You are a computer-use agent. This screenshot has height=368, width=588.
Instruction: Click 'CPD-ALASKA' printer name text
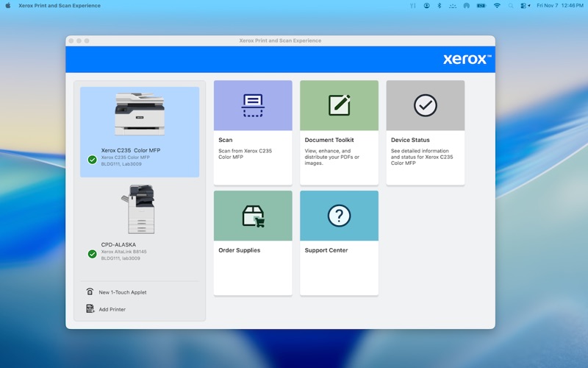click(x=118, y=244)
